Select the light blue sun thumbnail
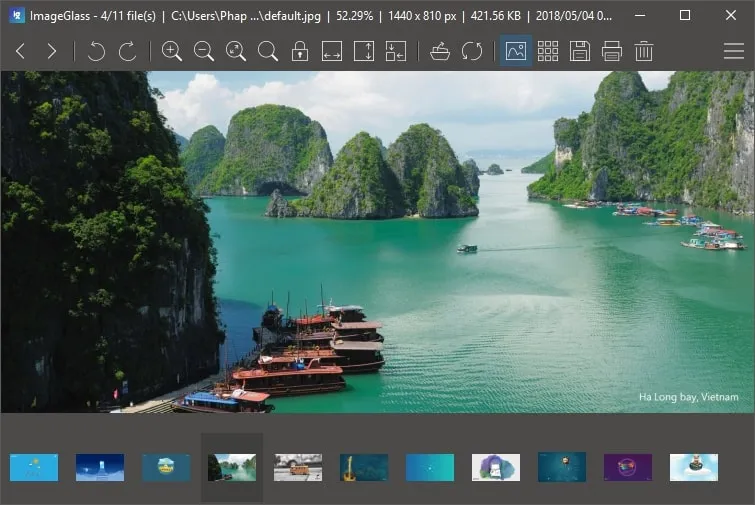Screen dimensions: 755x505 pos(34,467)
